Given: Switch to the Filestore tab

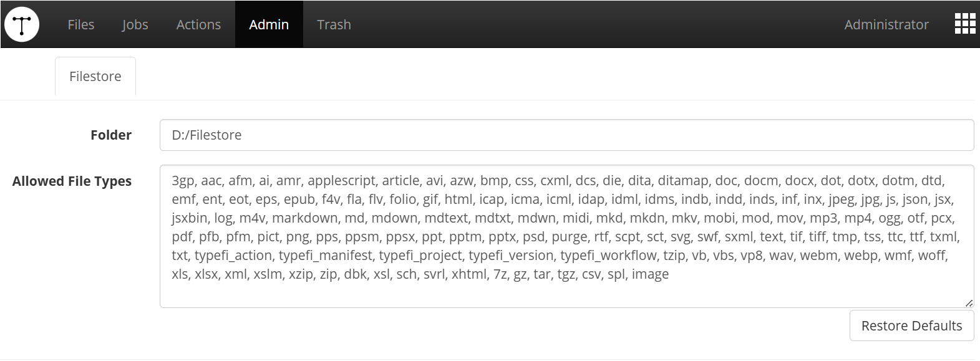Looking at the screenshot, I should (x=95, y=75).
